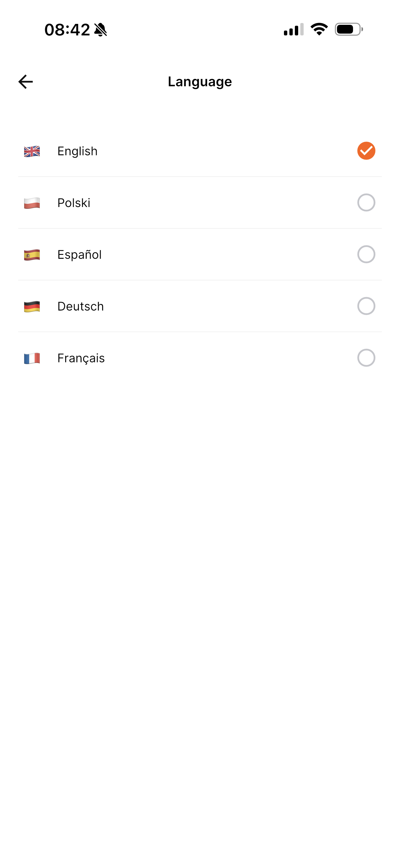Viewport: 400px width, 868px height.
Task: Tap the Germany flag icon
Action: [32, 306]
